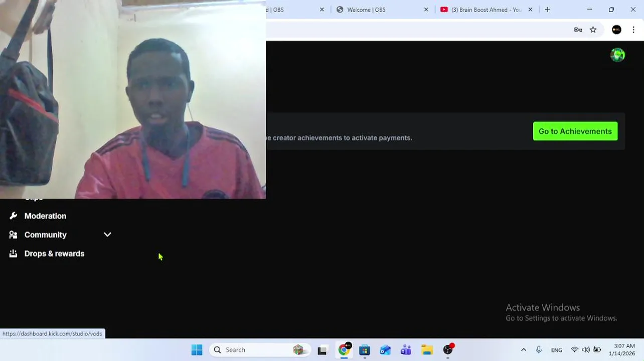
Task: Click the Go to Achievements button
Action: click(x=575, y=131)
